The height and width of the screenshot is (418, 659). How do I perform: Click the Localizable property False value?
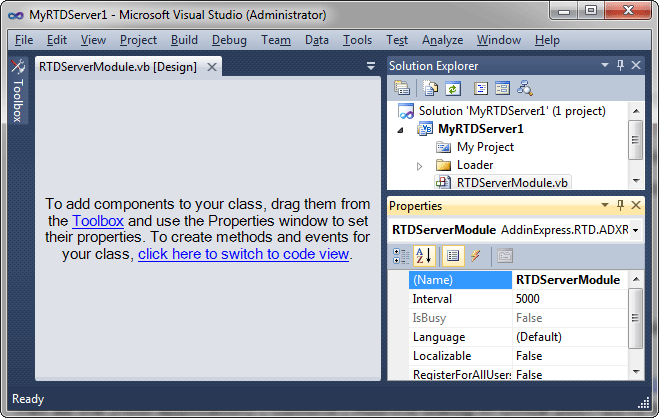coord(570,356)
